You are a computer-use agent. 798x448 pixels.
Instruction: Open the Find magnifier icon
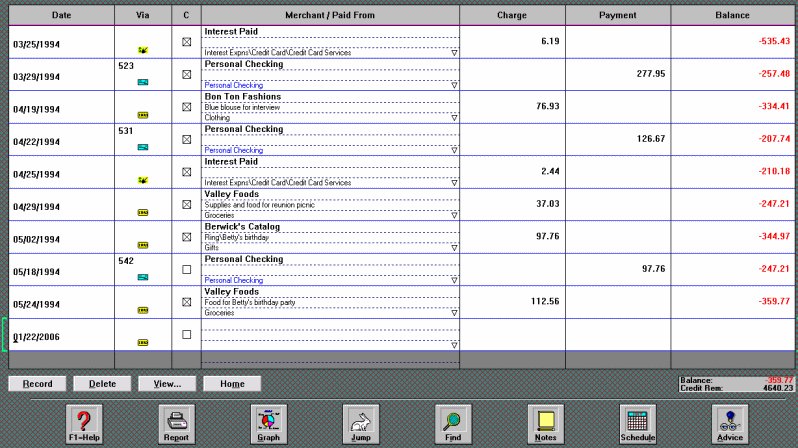452,420
